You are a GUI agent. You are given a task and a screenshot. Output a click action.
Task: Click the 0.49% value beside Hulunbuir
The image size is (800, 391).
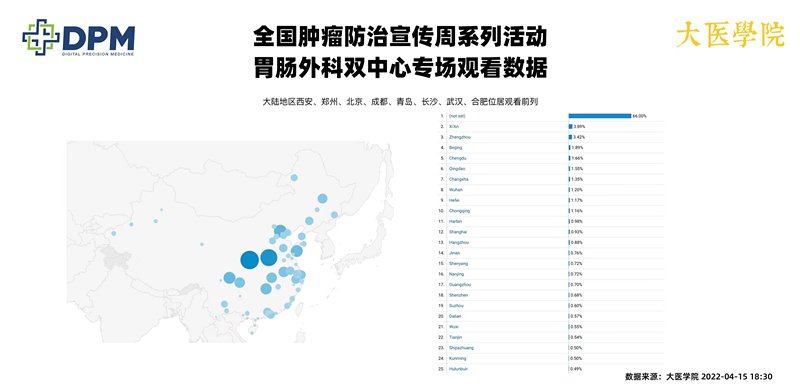coord(576,369)
